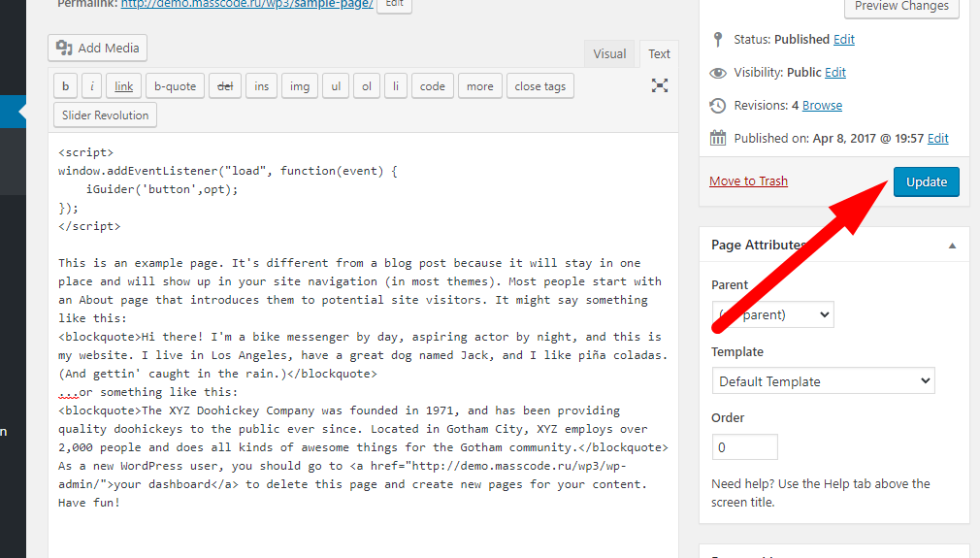Click the Order input field
Screen dimensions: 980x558
coord(744,447)
